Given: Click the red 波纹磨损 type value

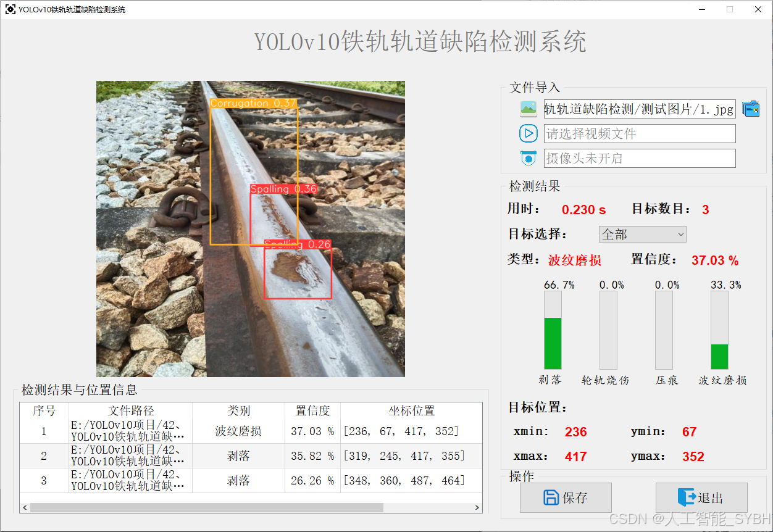Looking at the screenshot, I should point(575,260).
